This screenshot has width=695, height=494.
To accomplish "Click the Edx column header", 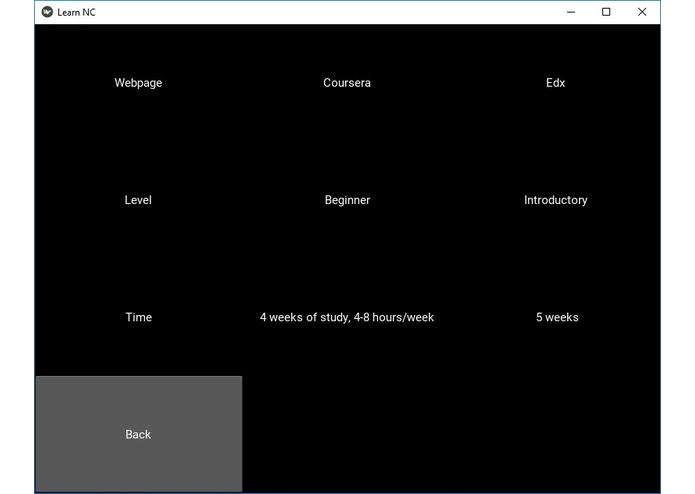I will (555, 83).
